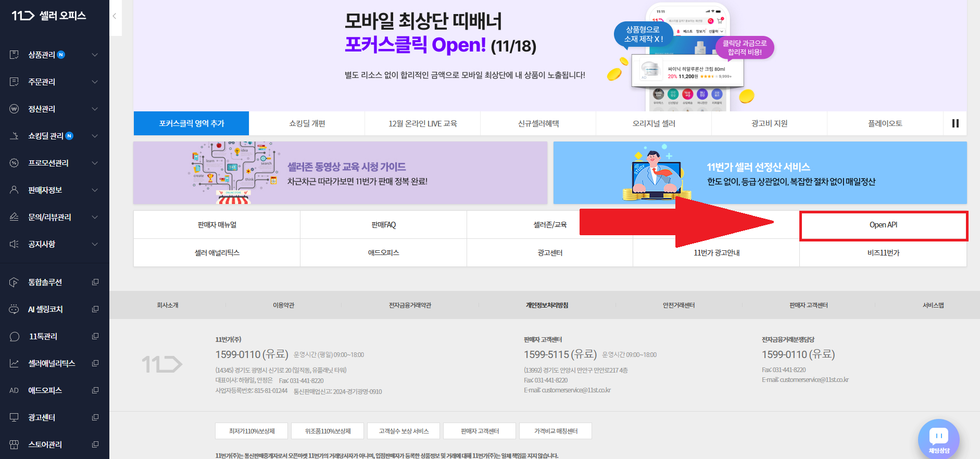Open the Open API link
Image resolution: width=980 pixels, height=459 pixels.
(884, 225)
